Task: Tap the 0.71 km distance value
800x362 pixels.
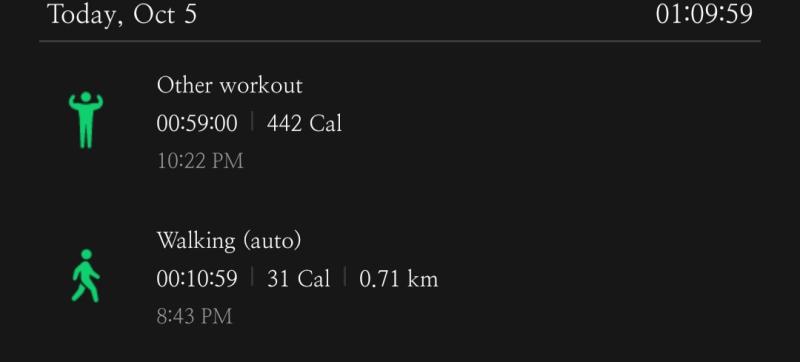Action: [x=398, y=279]
